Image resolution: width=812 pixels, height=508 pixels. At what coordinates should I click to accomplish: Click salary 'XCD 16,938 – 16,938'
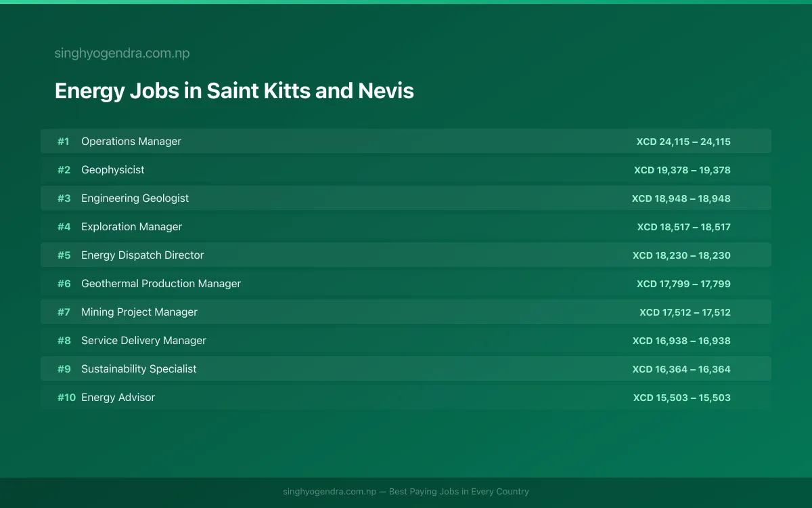tap(681, 341)
